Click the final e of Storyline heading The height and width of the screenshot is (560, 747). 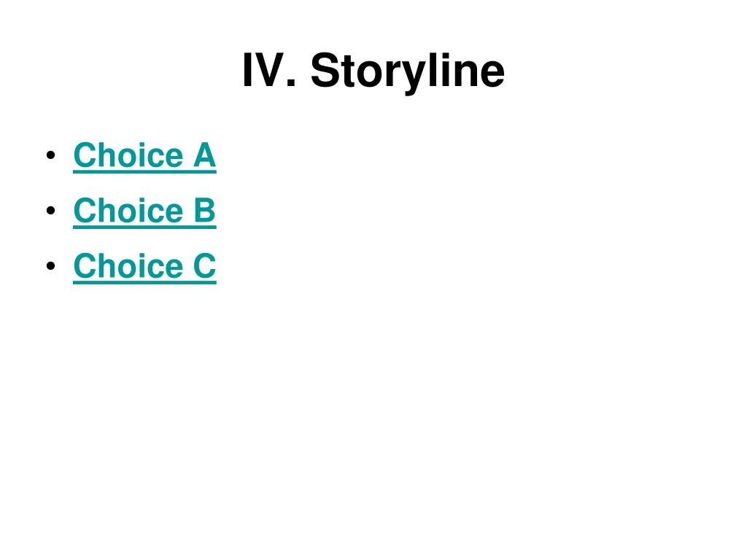[x=491, y=74]
